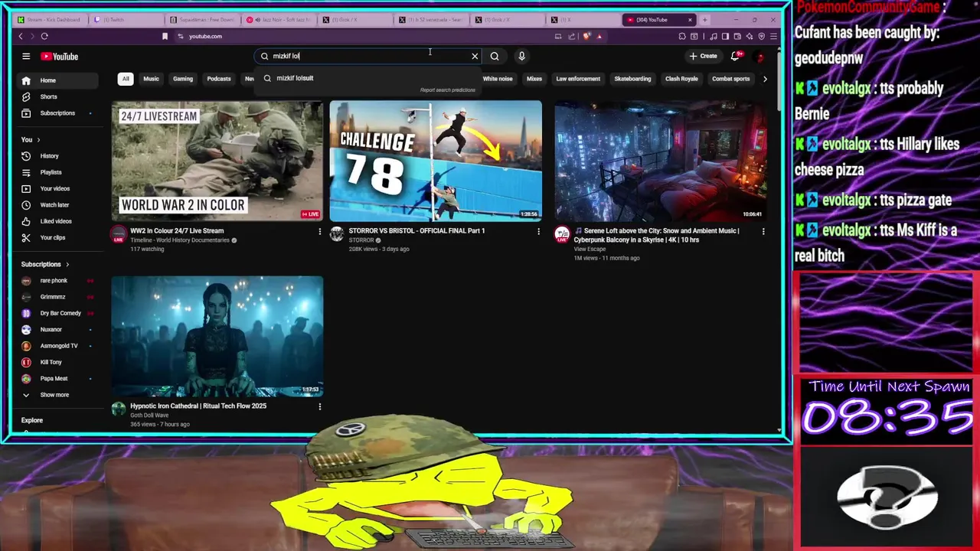The image size is (980, 551).
Task: Select the Mixes filter chip
Action: pyautogui.click(x=534, y=79)
